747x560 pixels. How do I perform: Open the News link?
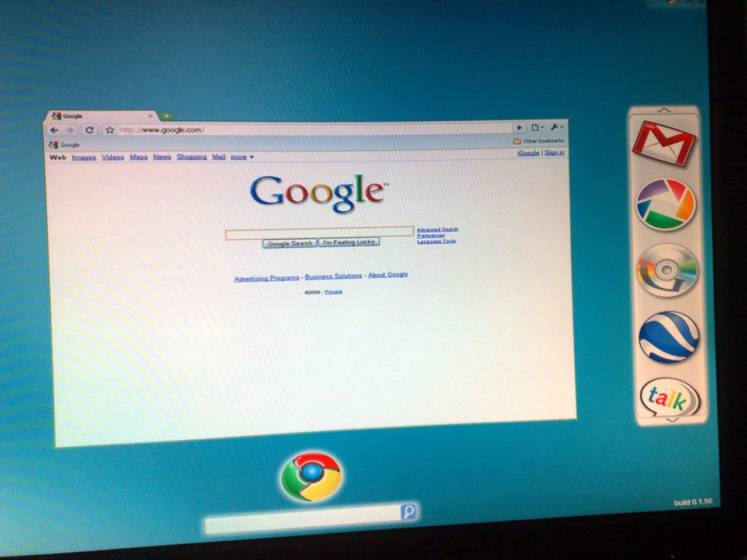162,157
